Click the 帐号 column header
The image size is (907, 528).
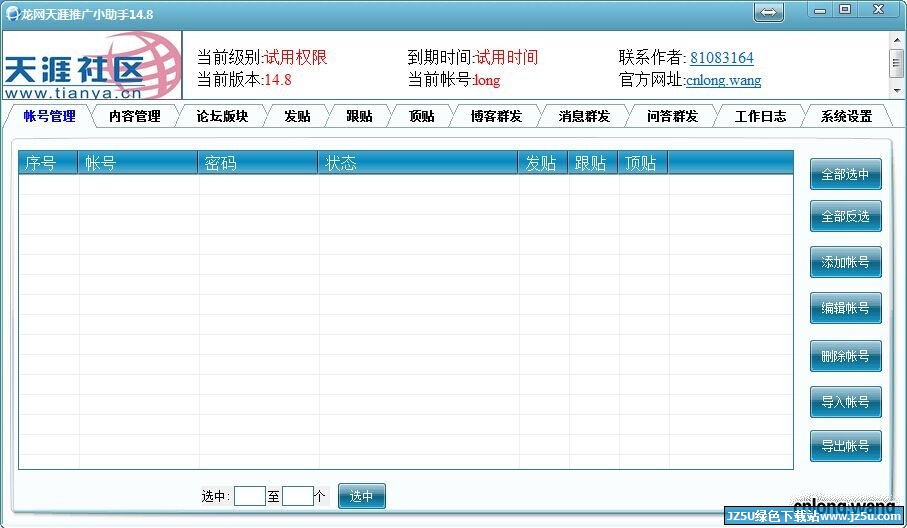tap(138, 163)
